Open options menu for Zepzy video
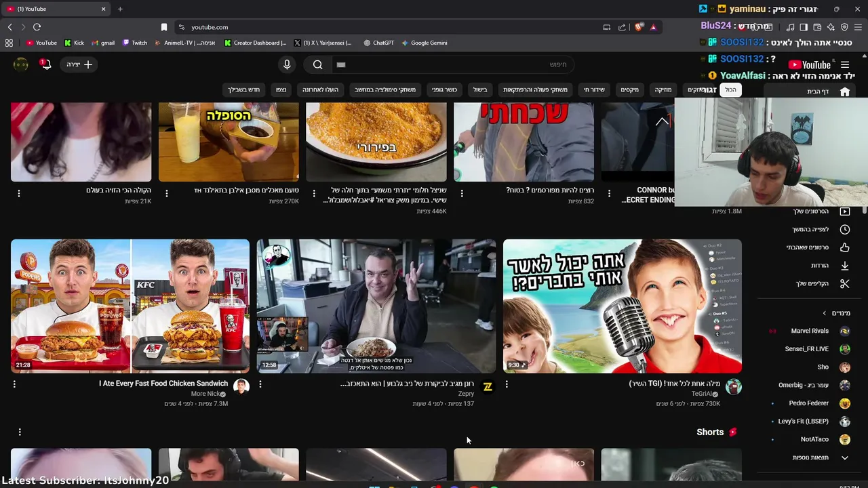The height and width of the screenshot is (488, 868). pyautogui.click(x=260, y=384)
